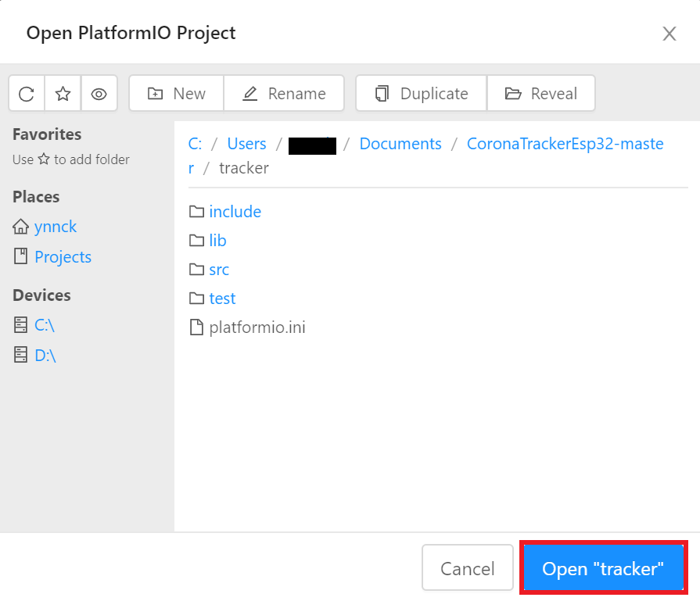Click the drive icon next to C:\
The height and width of the screenshot is (601, 700).
[20, 324]
